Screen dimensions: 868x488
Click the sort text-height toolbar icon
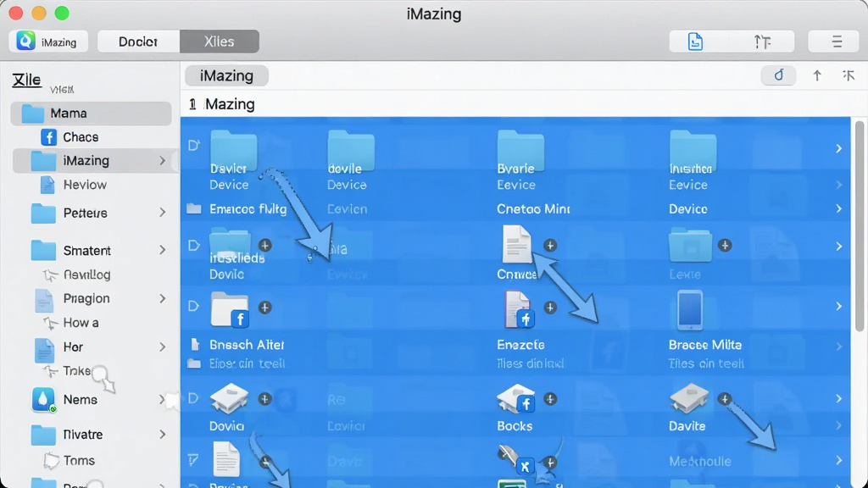click(x=762, y=42)
